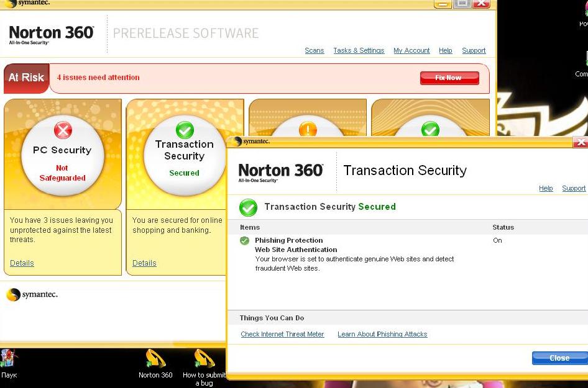Click the Fix Now button
This screenshot has height=388, width=588.
pyautogui.click(x=449, y=78)
